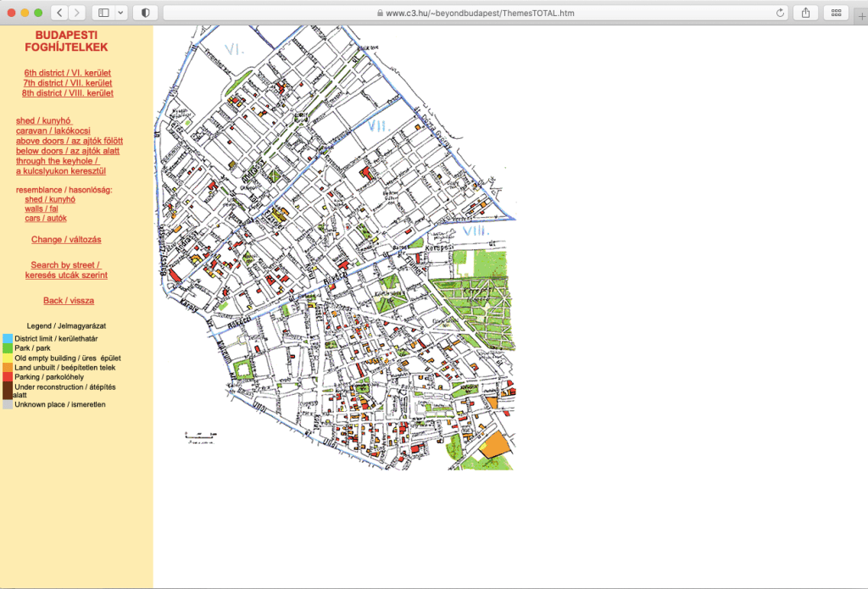Image resolution: width=868 pixels, height=589 pixels.
Task: Click the BUDAPESTI FOGHÍJTELKEK heading
Action: click(66, 41)
